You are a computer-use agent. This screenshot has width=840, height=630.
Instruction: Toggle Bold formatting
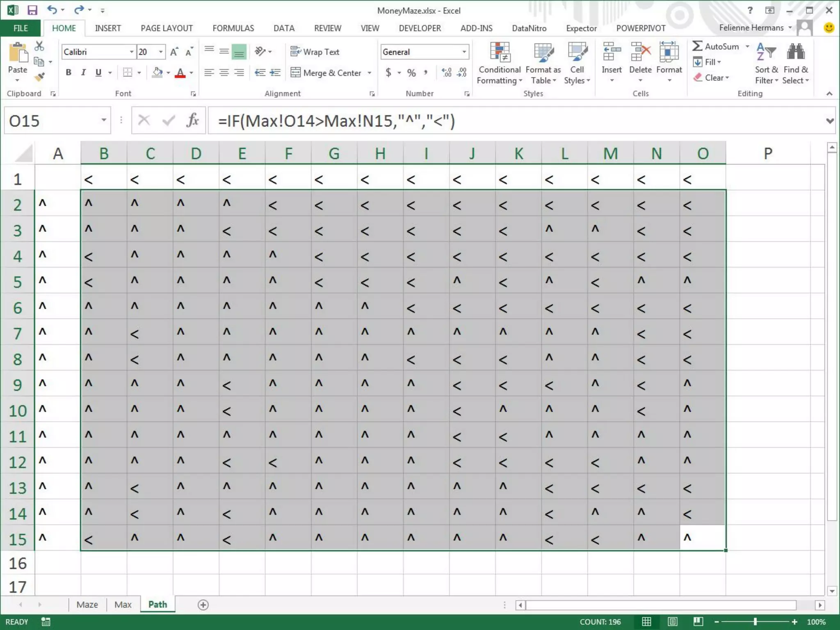point(68,73)
